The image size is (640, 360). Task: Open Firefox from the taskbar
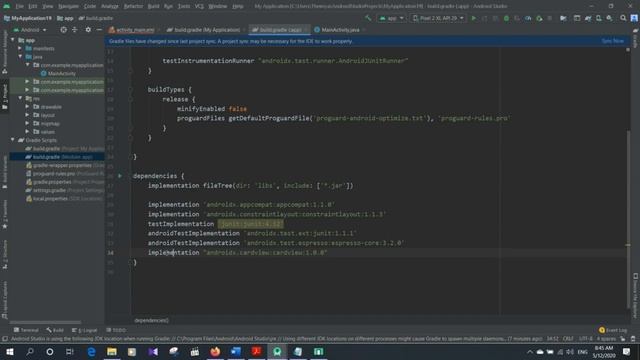215,351
